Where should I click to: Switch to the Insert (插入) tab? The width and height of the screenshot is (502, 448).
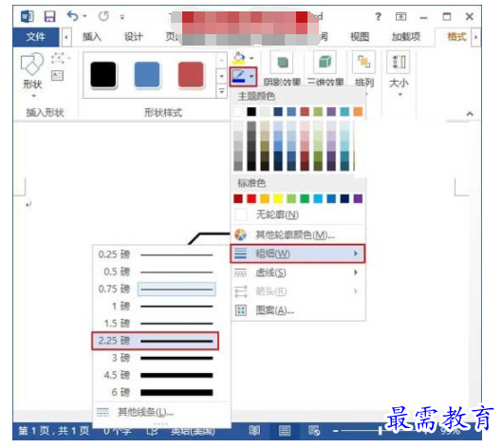tap(92, 37)
